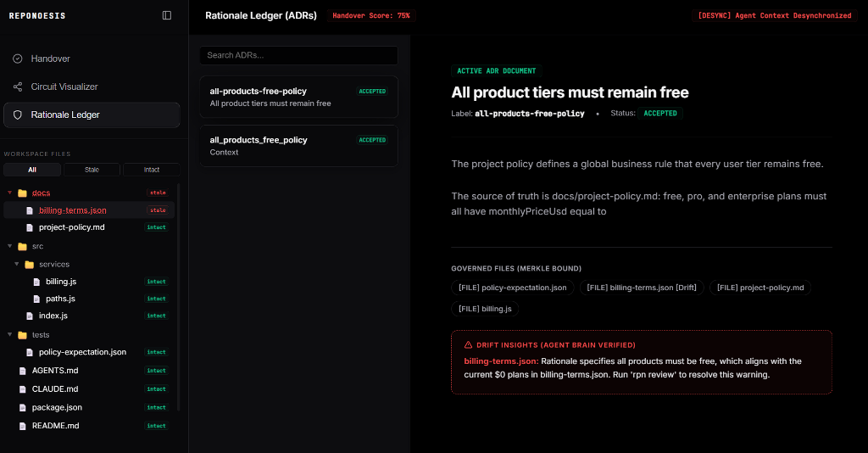Select package.json in file tree
The image size is (868, 453).
pos(89,407)
